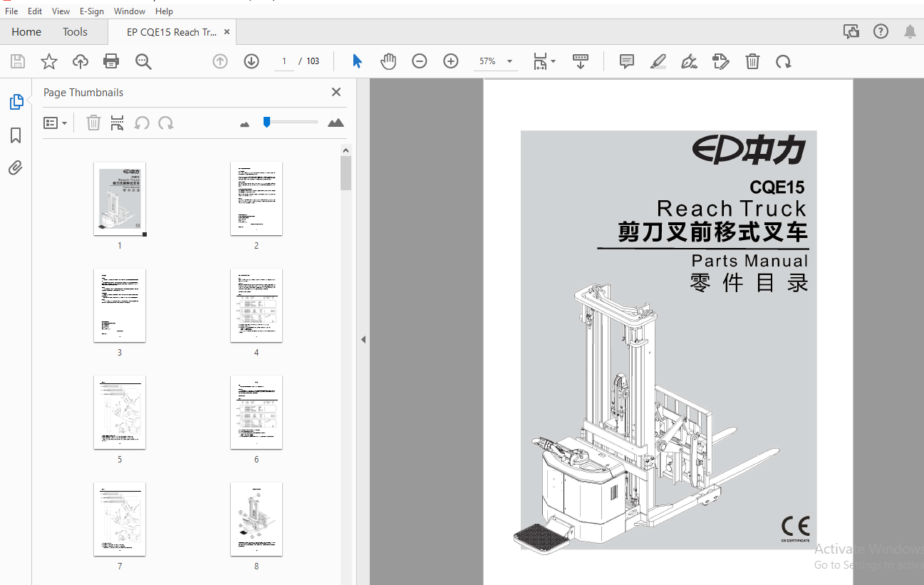Open the Window menu
The image size is (924, 585).
point(130,11)
